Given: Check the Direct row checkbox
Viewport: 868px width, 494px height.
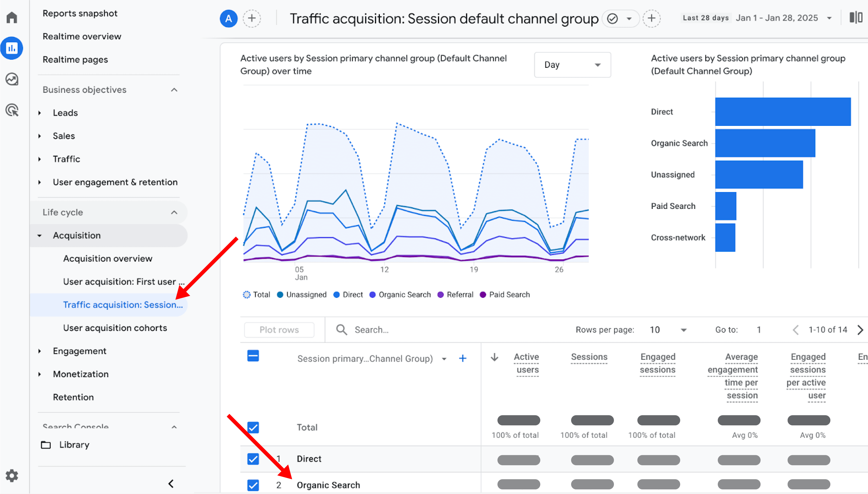Looking at the screenshot, I should tap(253, 459).
